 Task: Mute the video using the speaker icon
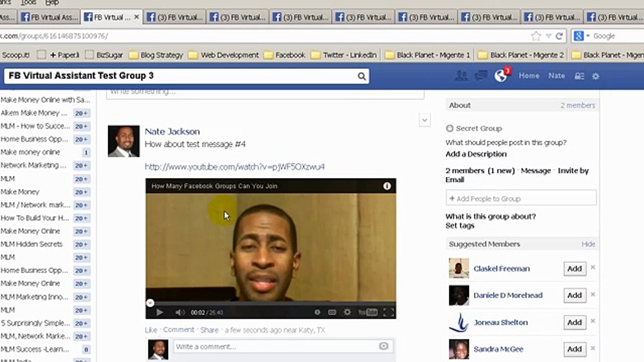[180, 312]
